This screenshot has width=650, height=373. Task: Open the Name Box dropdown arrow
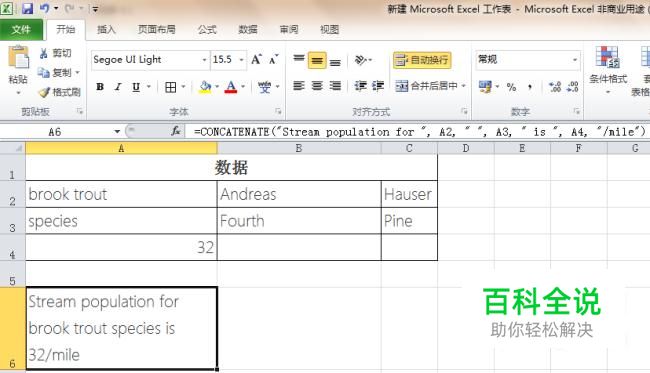click(x=117, y=132)
